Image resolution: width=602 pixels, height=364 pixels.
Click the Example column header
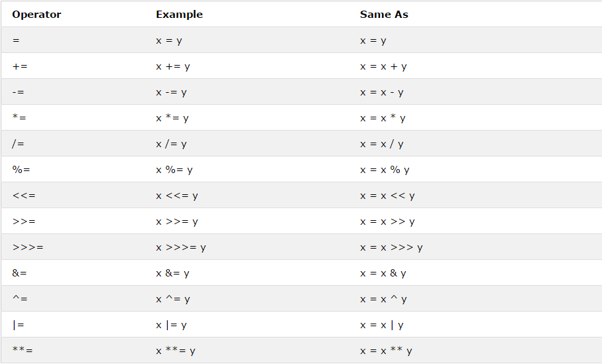coord(179,15)
